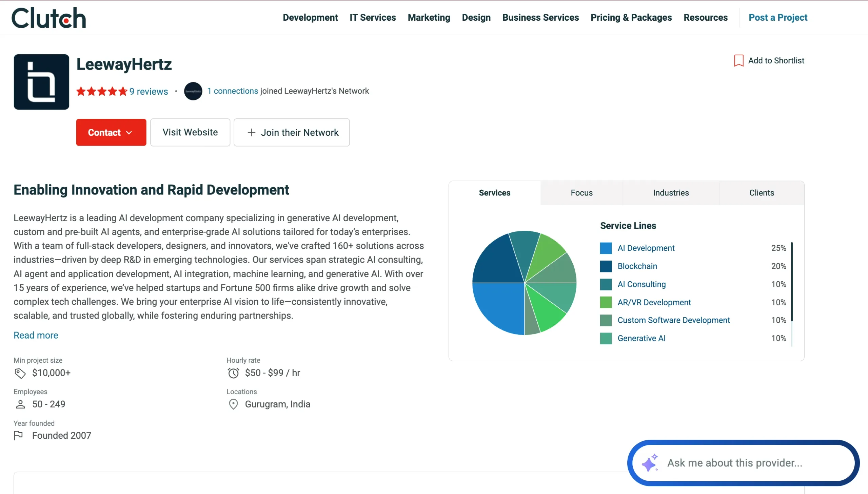868x494 pixels.
Task: Switch to the Industries tab
Action: point(670,193)
